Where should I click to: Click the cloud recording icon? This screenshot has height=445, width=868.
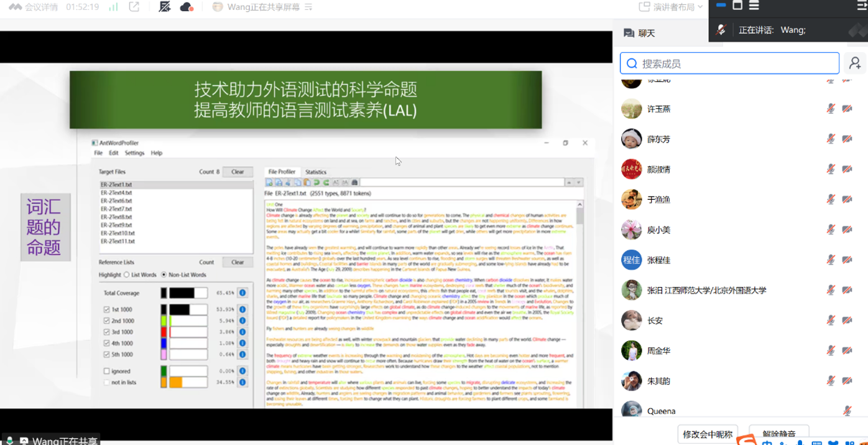click(x=186, y=7)
